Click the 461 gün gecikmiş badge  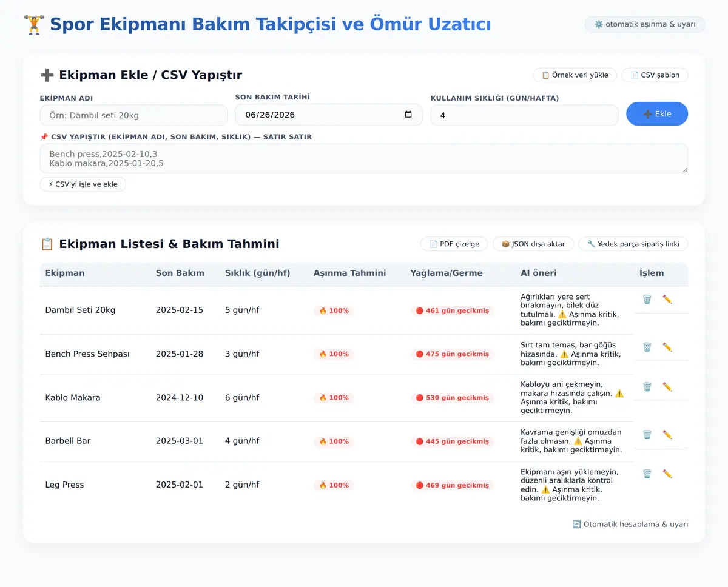click(x=453, y=310)
